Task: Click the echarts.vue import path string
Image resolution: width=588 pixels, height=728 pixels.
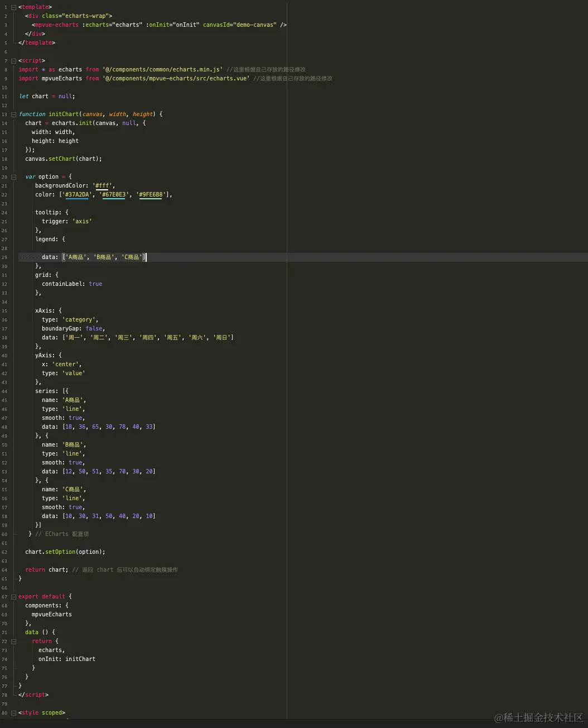Action: 176,79
